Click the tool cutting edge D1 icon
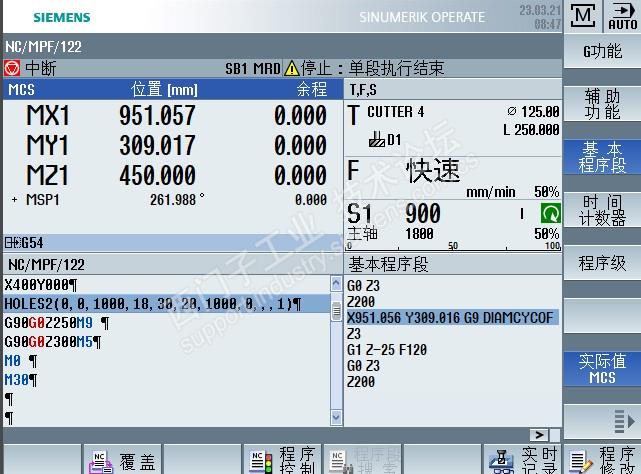 coord(377,140)
